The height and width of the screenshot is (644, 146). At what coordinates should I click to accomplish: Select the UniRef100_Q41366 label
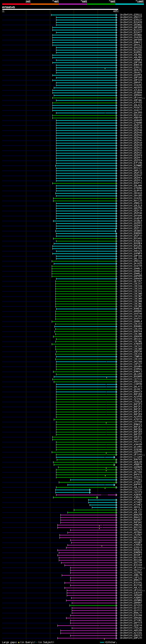click(131, 361)
